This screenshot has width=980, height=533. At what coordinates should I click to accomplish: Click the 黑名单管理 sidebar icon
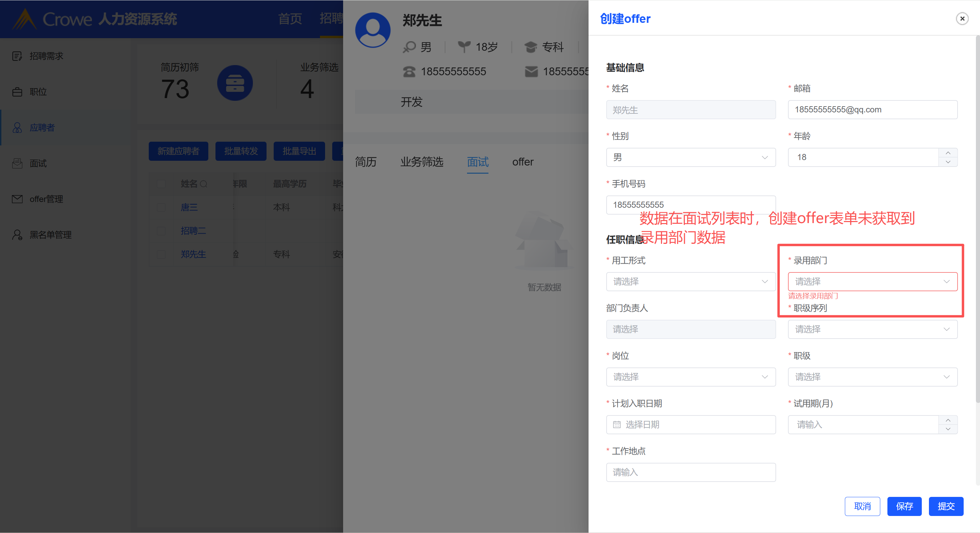[17, 235]
